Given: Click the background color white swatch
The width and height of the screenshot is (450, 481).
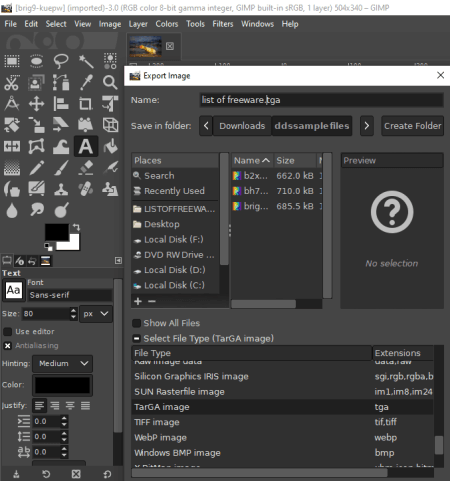Looking at the screenshot, I should click(73, 244).
